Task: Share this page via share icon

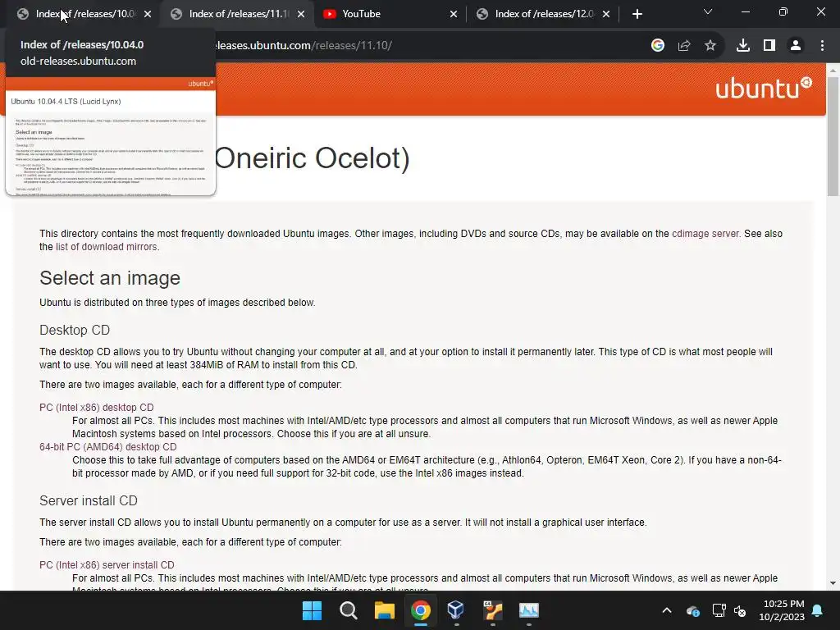Action: tap(684, 46)
